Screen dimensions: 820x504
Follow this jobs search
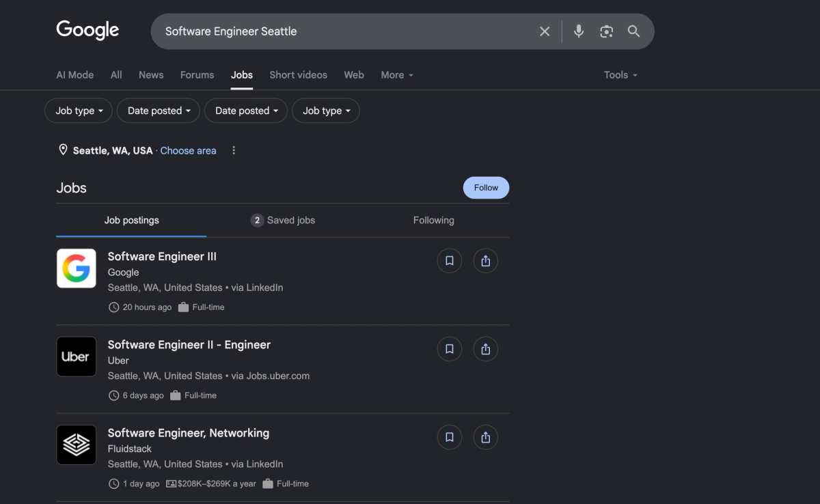(x=486, y=188)
